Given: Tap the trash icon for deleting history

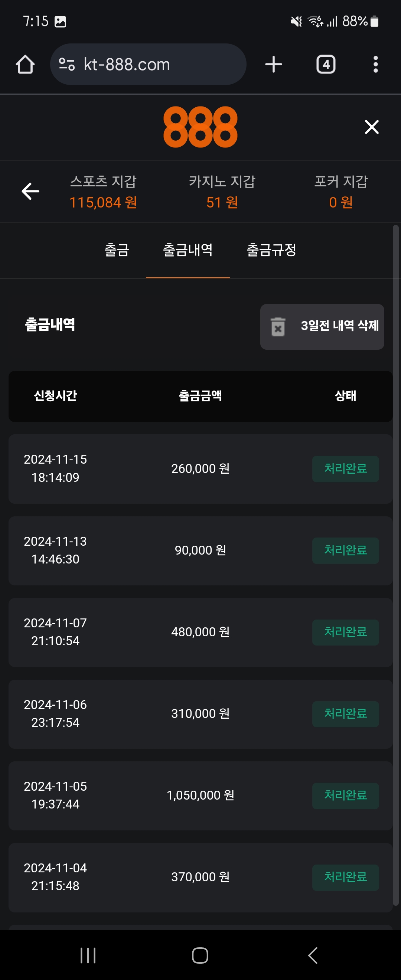Looking at the screenshot, I should click(278, 327).
